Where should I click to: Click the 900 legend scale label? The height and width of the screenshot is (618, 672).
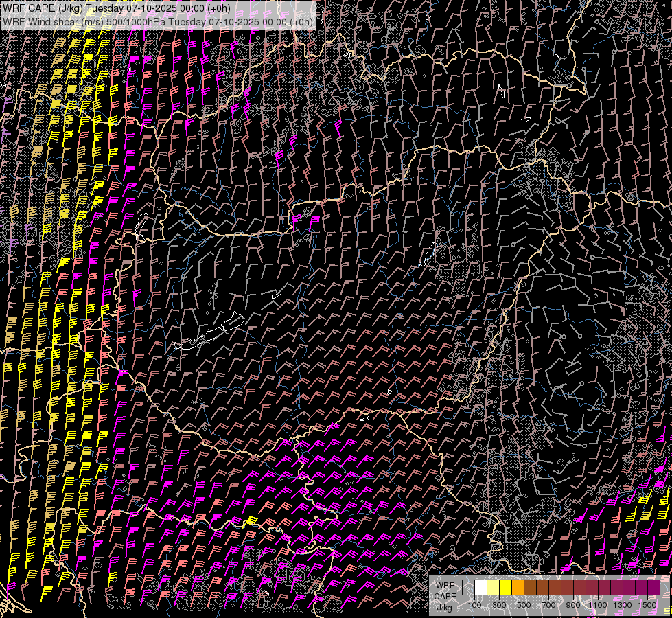[573, 605]
